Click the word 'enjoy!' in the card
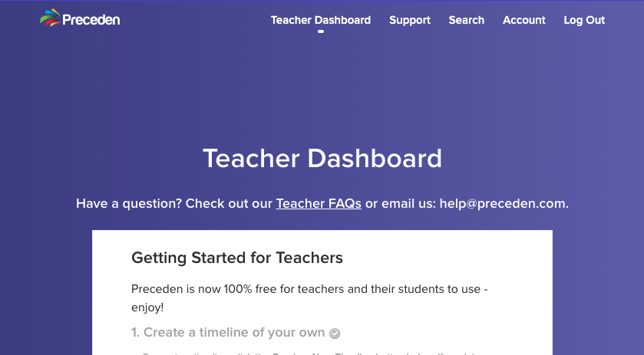Screen dimensions: 644x355 click(x=147, y=307)
